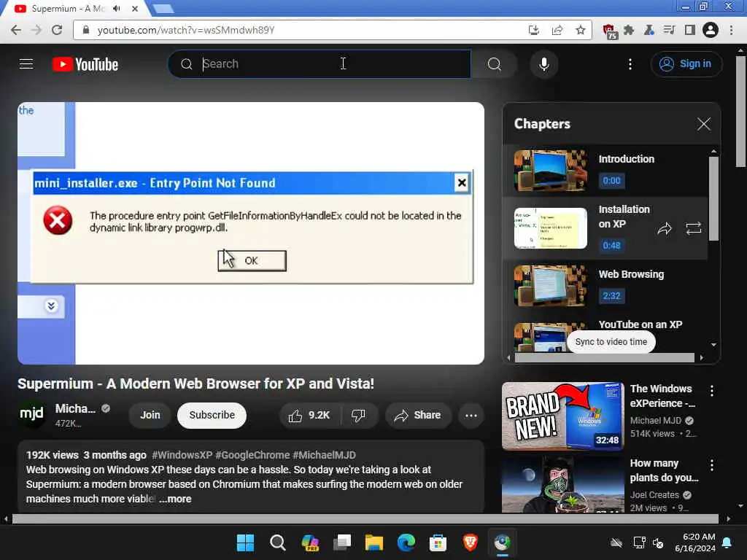
Task: Sign in to YouTube
Action: (x=686, y=64)
